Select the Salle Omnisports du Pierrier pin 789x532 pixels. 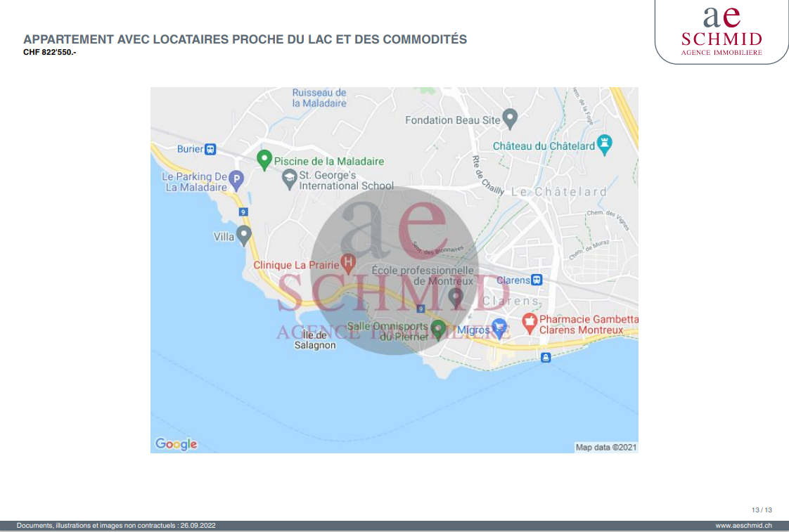tap(438, 329)
